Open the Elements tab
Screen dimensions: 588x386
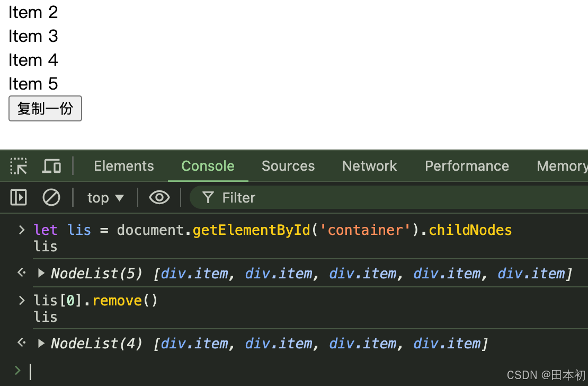(x=124, y=166)
